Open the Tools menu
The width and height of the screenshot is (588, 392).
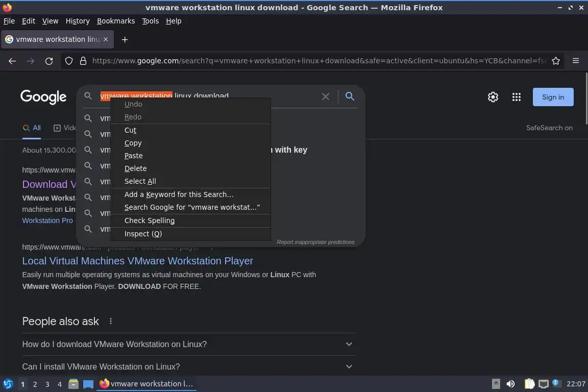[x=151, y=21]
